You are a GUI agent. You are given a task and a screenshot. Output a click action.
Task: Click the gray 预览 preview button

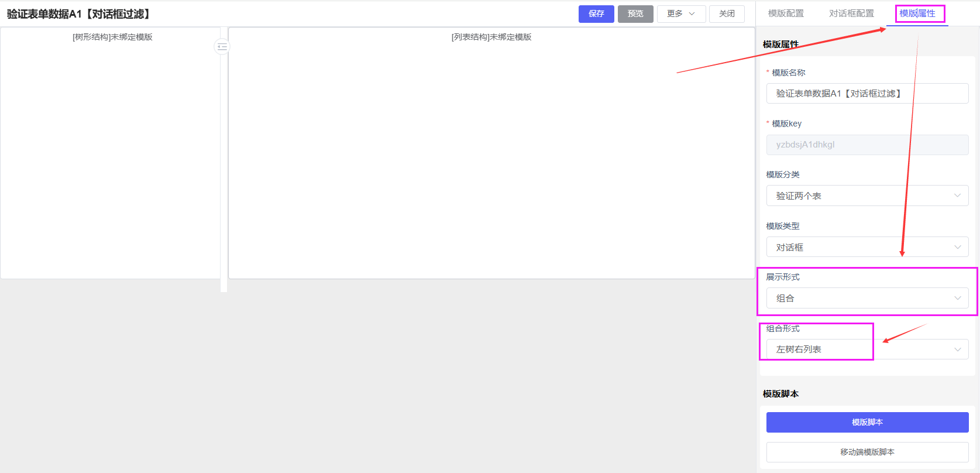[x=635, y=14]
